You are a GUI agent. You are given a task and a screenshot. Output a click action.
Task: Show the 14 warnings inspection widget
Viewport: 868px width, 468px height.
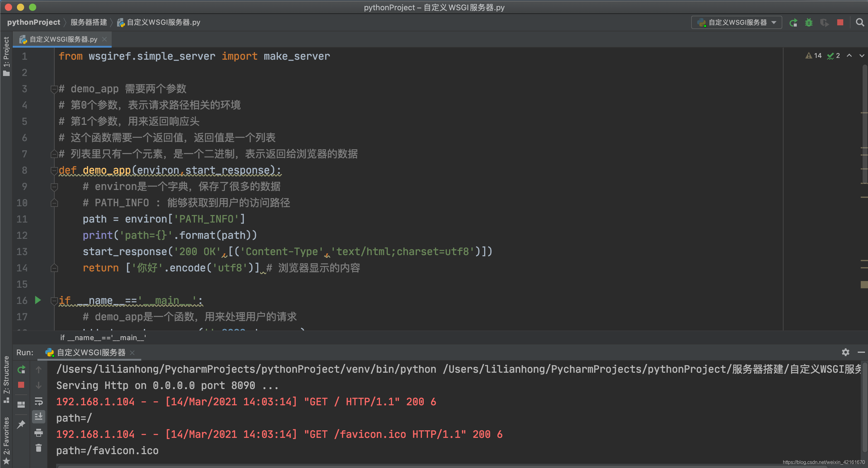(813, 55)
